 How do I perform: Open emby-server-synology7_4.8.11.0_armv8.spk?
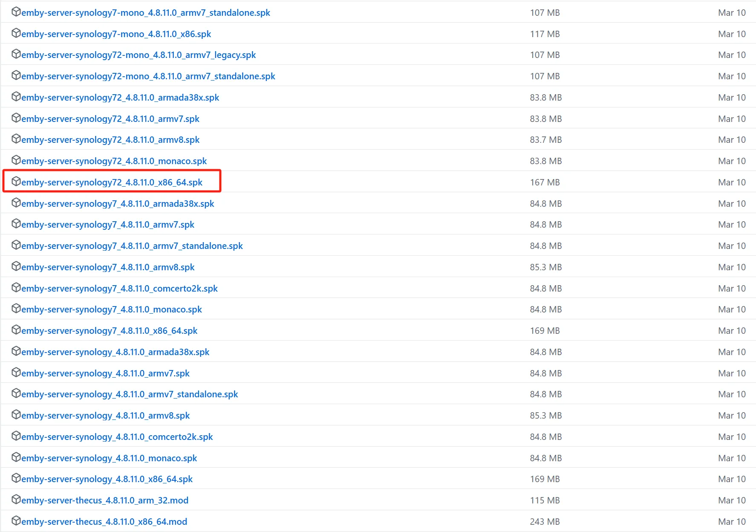point(108,267)
